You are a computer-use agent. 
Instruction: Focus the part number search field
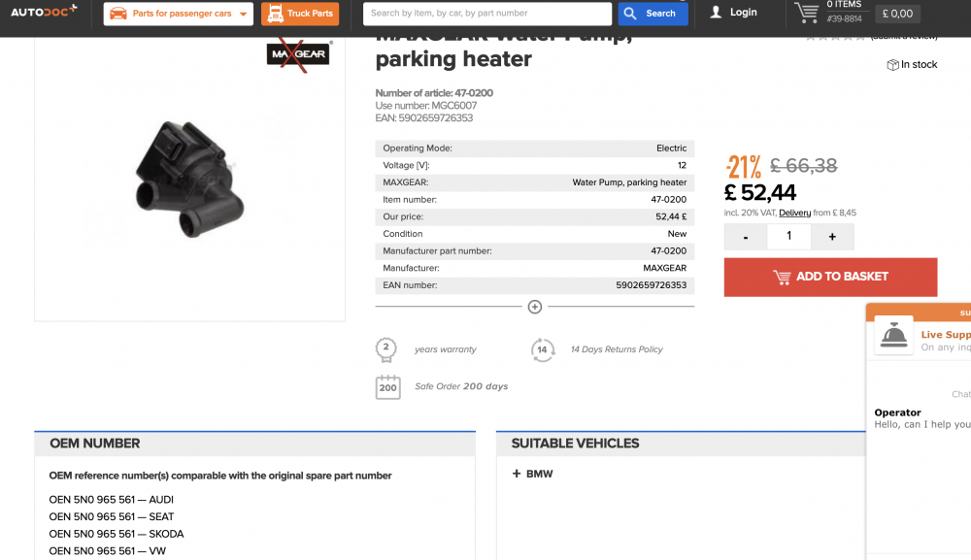pos(486,14)
